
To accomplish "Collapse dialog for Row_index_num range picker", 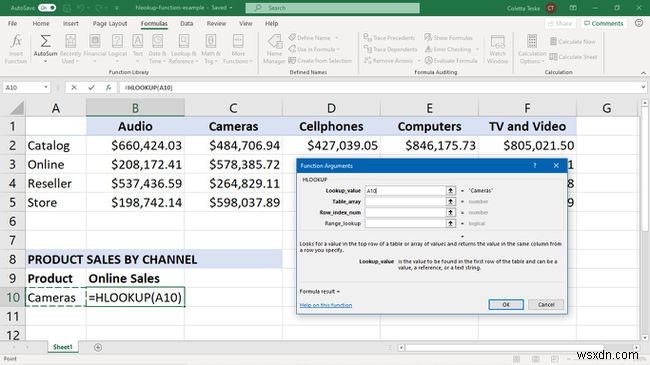I will 450,212.
